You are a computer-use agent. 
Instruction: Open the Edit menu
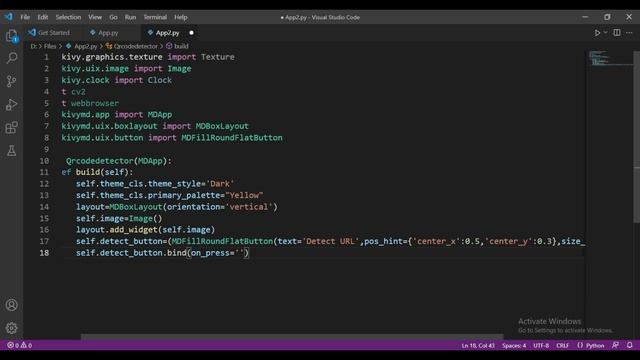click(43, 17)
